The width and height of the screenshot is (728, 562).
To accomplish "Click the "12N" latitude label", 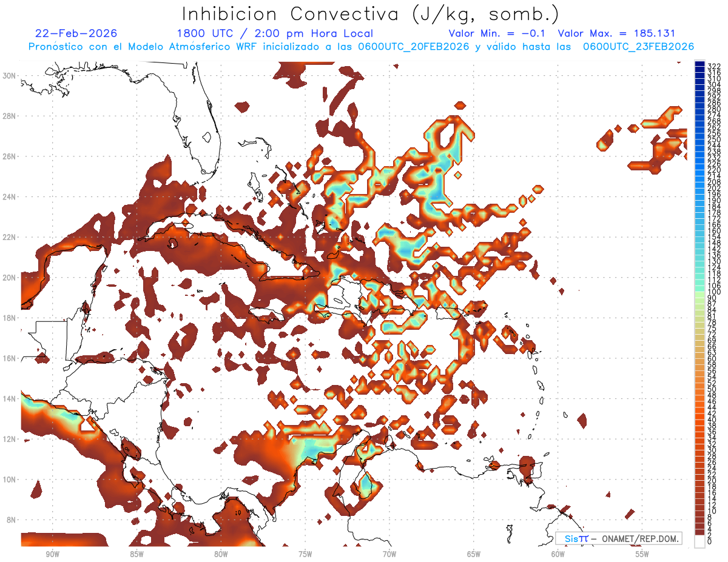I will tap(10, 439).
